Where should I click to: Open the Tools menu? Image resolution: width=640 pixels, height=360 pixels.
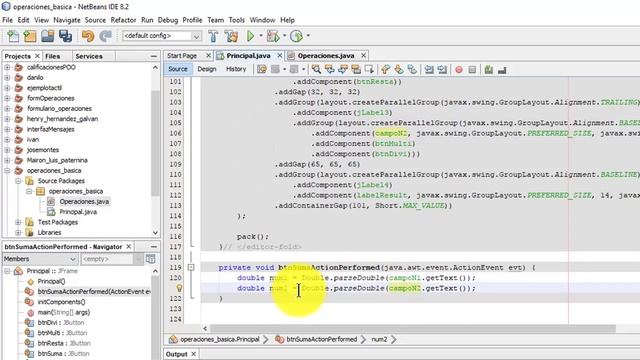pos(236,20)
